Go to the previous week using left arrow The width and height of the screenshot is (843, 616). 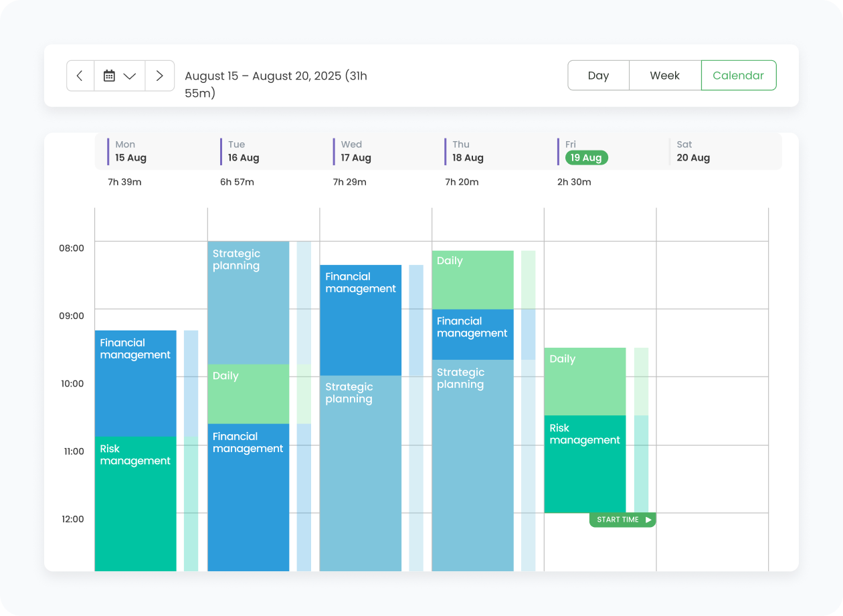pyautogui.click(x=80, y=76)
